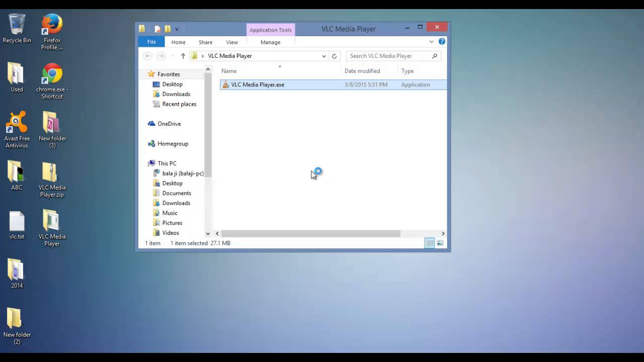Open Downloads under Favorites
This screenshot has height=362, width=644.
pos(176,94)
